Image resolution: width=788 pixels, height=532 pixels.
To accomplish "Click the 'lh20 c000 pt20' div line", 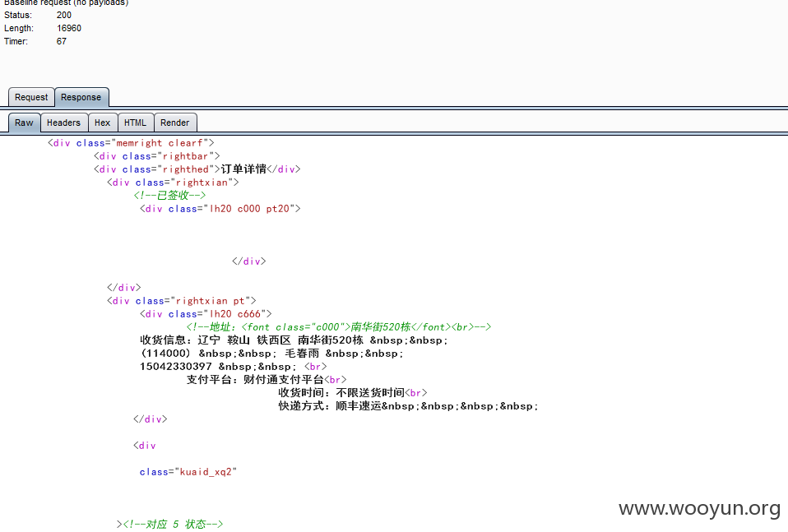I will (x=220, y=209).
